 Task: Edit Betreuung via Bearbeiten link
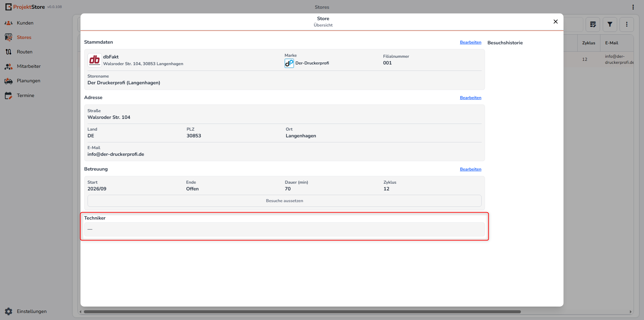470,169
